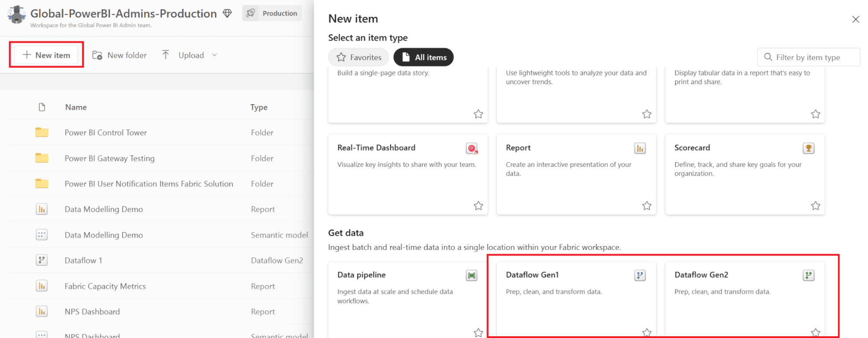
Task: Create a New folder
Action: pyautogui.click(x=119, y=55)
